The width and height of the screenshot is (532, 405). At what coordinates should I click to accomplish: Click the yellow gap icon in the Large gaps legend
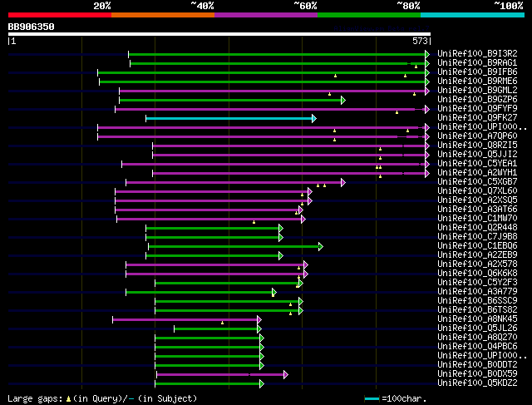(68, 399)
